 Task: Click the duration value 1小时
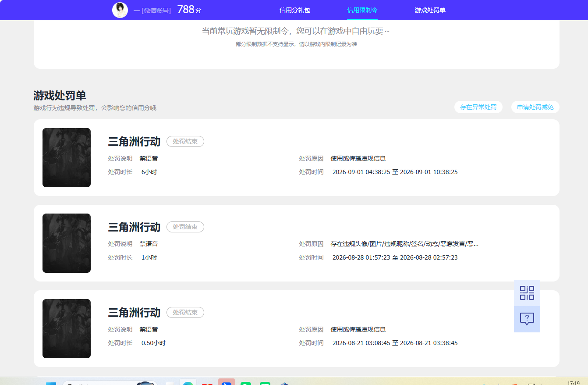pyautogui.click(x=149, y=258)
